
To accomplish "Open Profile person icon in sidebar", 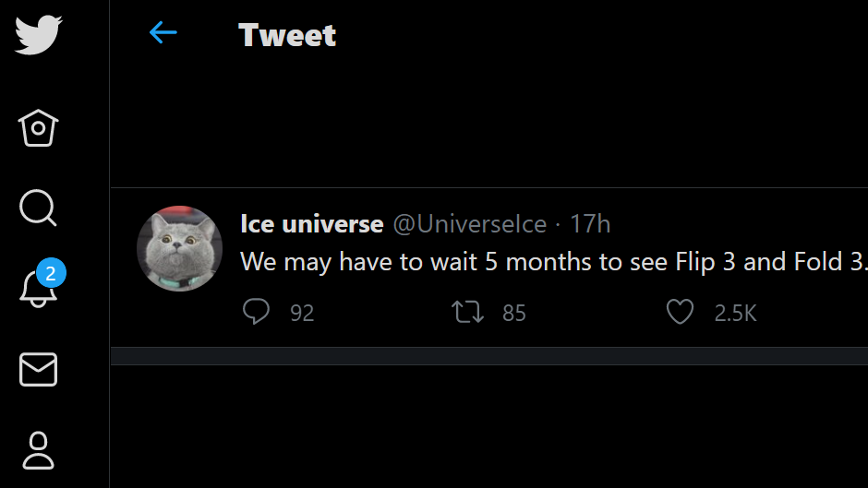I will [38, 450].
